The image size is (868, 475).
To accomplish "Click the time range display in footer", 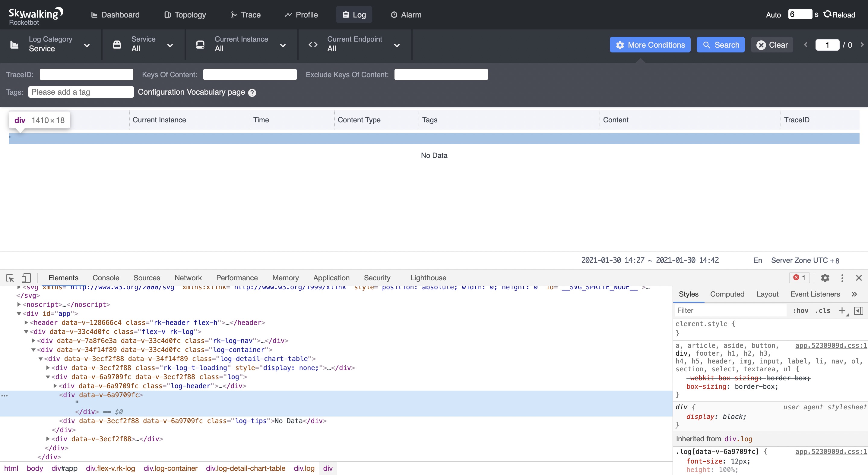I will pos(650,260).
